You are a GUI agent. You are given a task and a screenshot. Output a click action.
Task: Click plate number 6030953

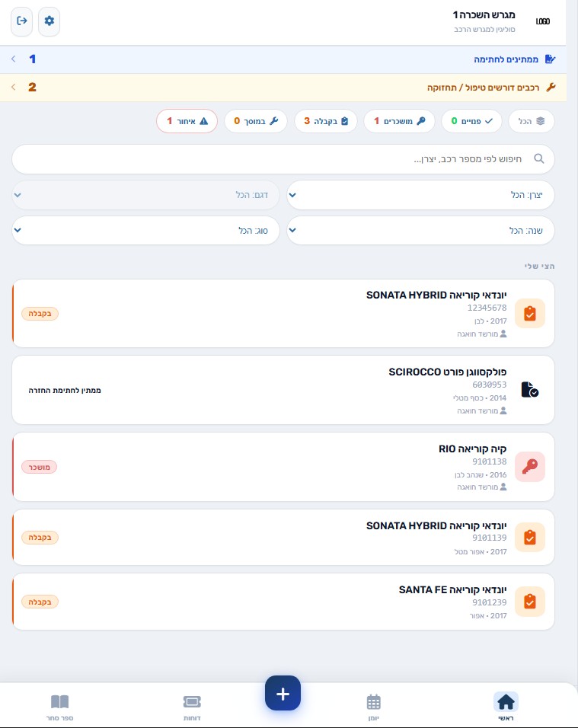pyautogui.click(x=490, y=385)
